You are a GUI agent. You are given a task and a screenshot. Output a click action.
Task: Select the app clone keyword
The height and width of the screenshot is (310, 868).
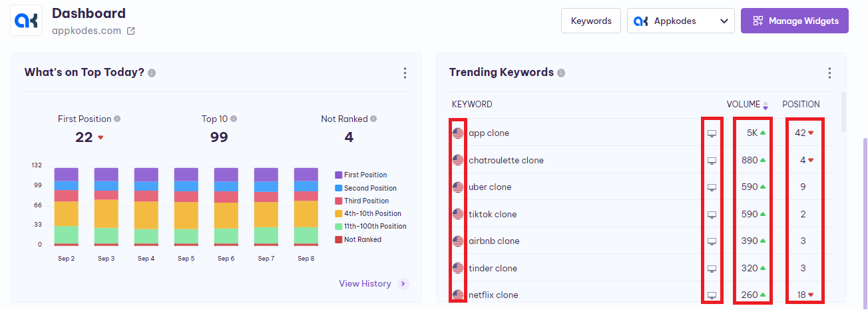[489, 133]
